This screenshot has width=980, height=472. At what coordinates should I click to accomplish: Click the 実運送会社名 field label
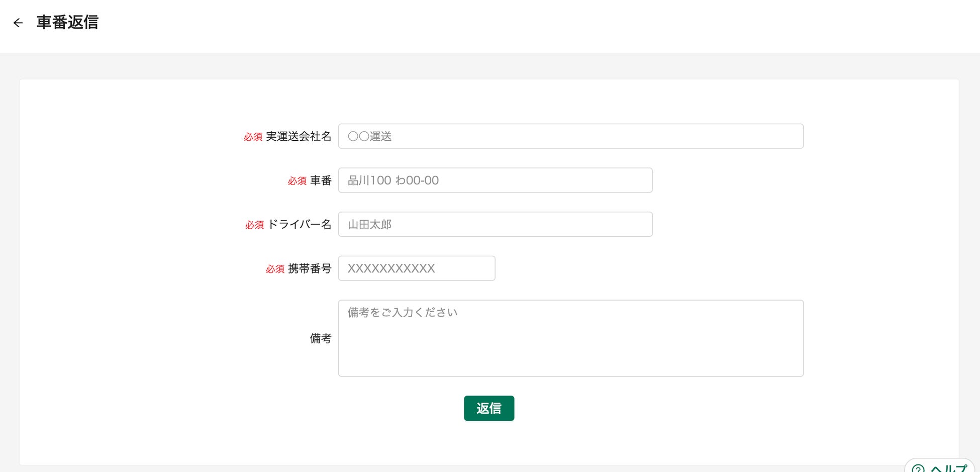click(299, 137)
